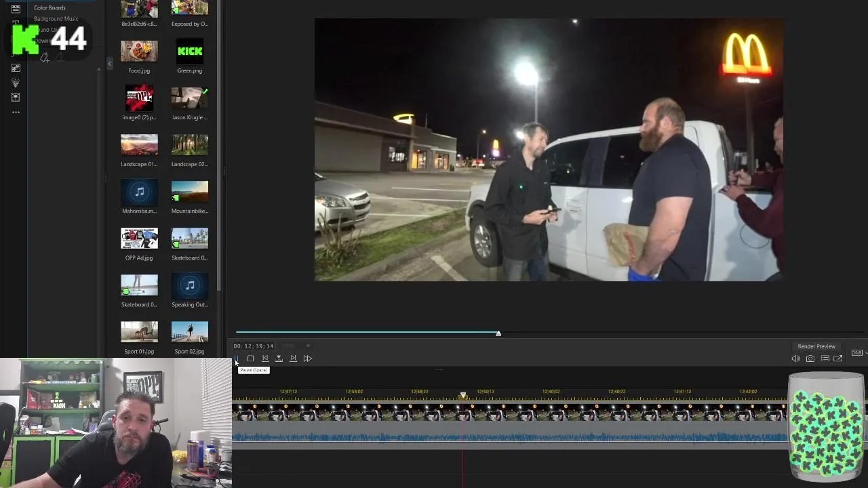The width and height of the screenshot is (868, 488).
Task: Open the 16:9 aspect ratio dropdown
Action: pos(857,352)
